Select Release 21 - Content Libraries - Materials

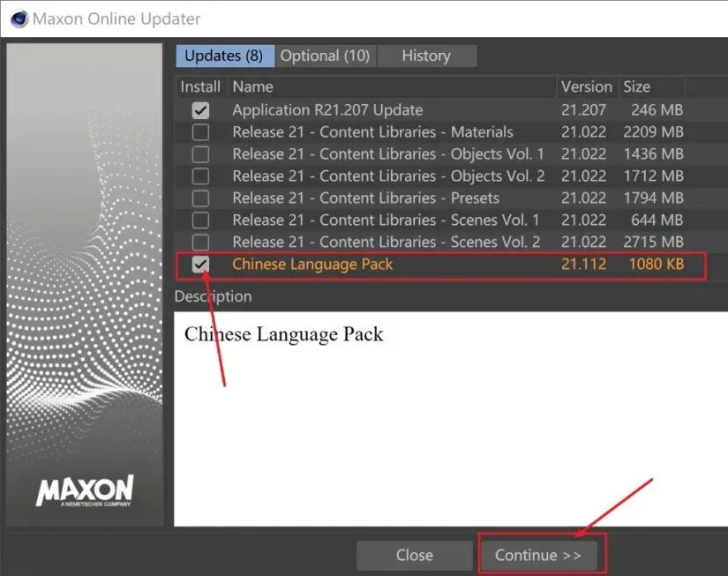(x=372, y=131)
